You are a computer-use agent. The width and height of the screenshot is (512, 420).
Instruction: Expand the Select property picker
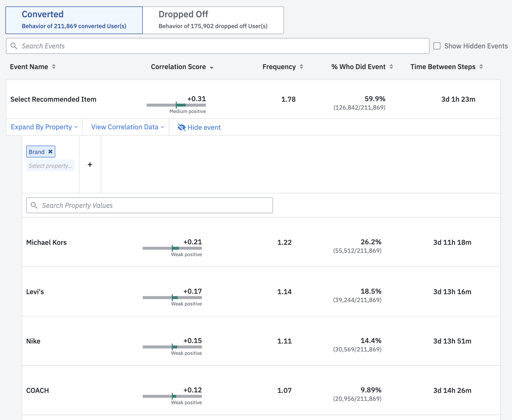click(50, 165)
